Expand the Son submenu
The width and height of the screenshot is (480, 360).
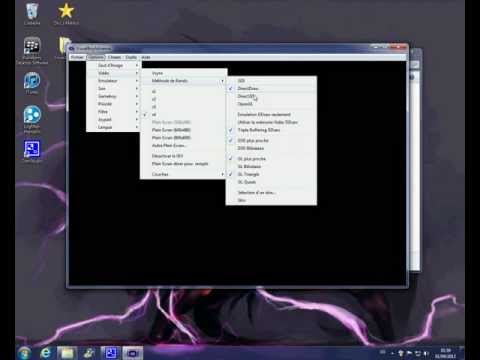[x=114, y=88]
